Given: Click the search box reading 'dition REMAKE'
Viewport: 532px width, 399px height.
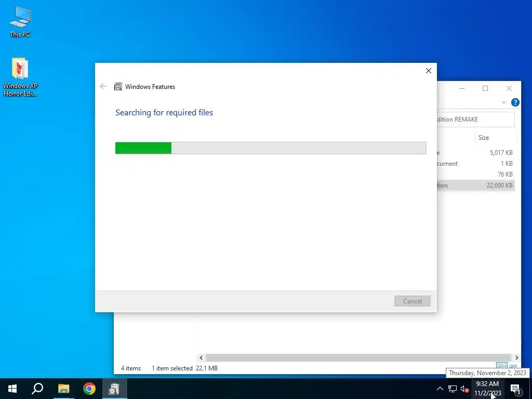Looking at the screenshot, I should coord(476,119).
